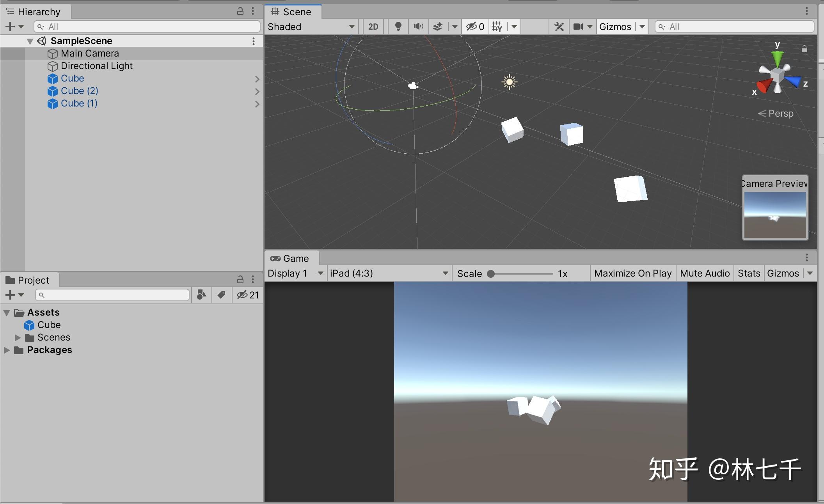824x504 pixels.
Task: Select the Hierarchy tab
Action: pos(35,11)
